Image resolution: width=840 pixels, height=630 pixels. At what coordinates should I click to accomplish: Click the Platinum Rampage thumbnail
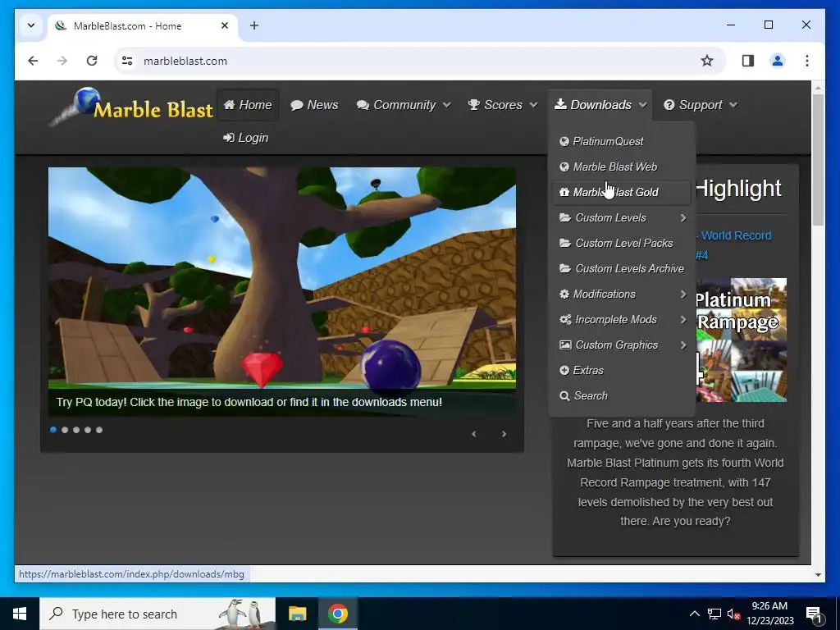click(741, 340)
